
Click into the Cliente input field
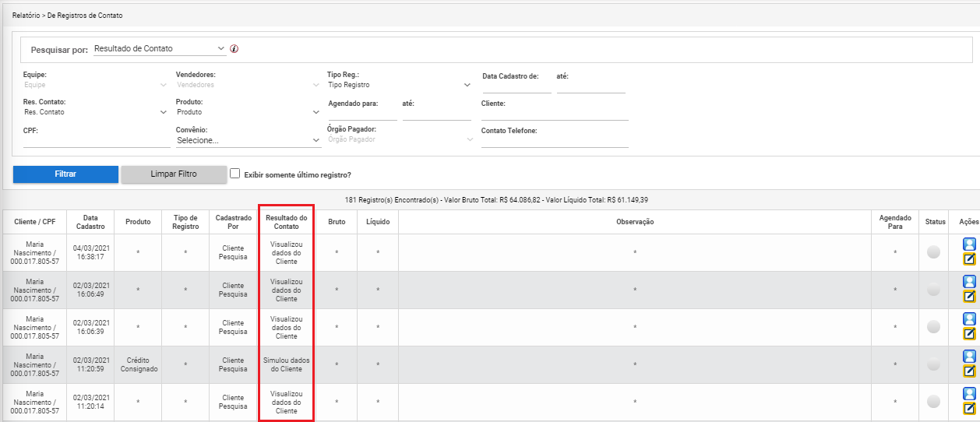(555, 114)
